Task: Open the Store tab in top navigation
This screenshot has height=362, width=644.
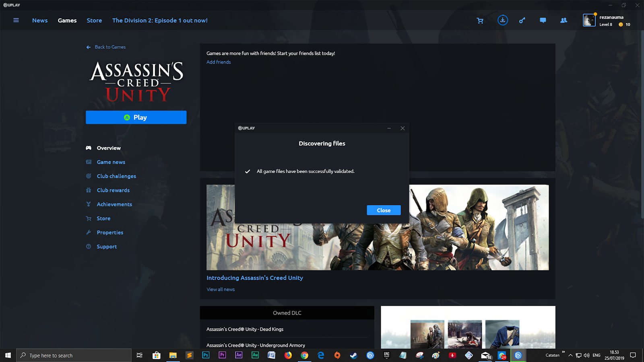Action: click(x=94, y=21)
